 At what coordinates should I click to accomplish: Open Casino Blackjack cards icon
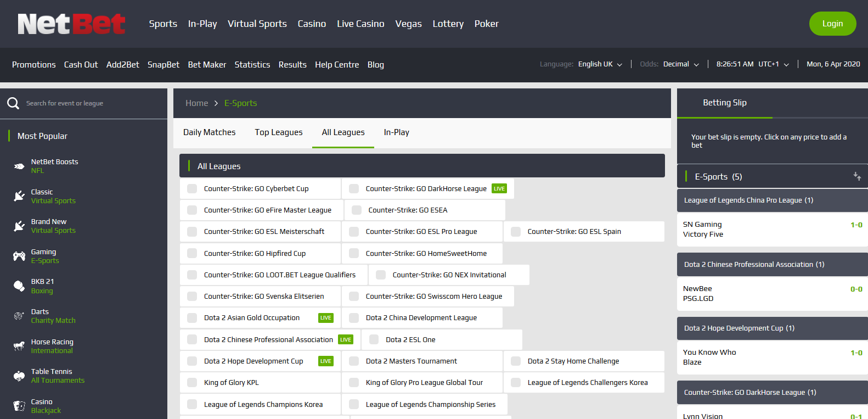19,406
